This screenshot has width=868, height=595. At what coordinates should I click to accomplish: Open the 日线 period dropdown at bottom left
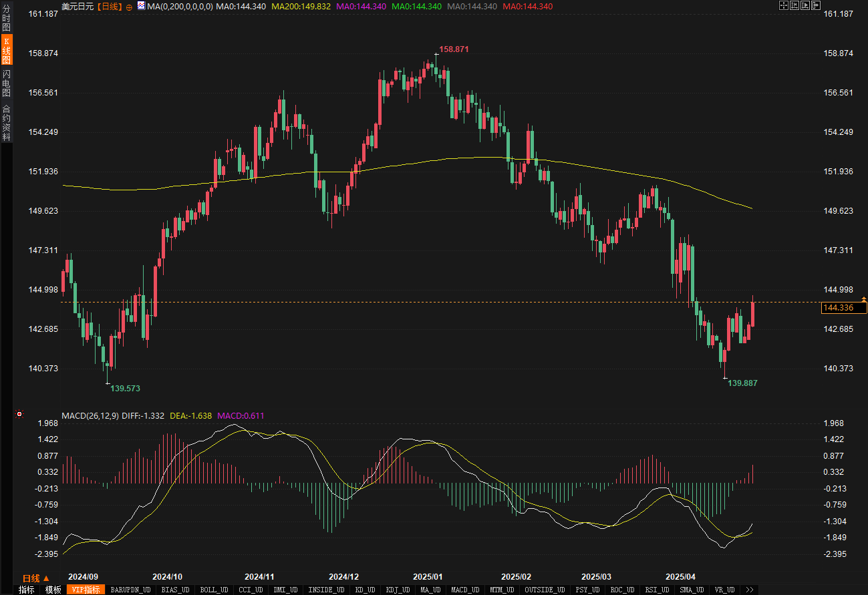pyautogui.click(x=35, y=578)
